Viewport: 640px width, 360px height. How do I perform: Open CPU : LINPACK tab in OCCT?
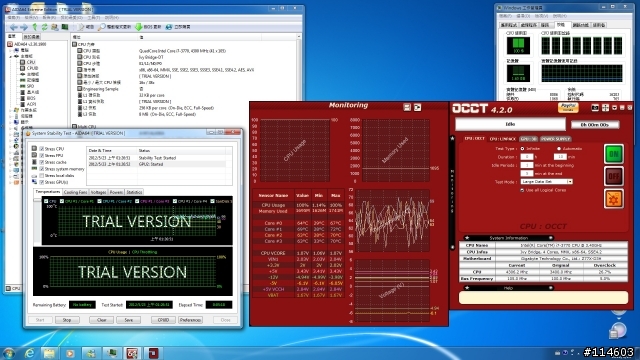502,139
